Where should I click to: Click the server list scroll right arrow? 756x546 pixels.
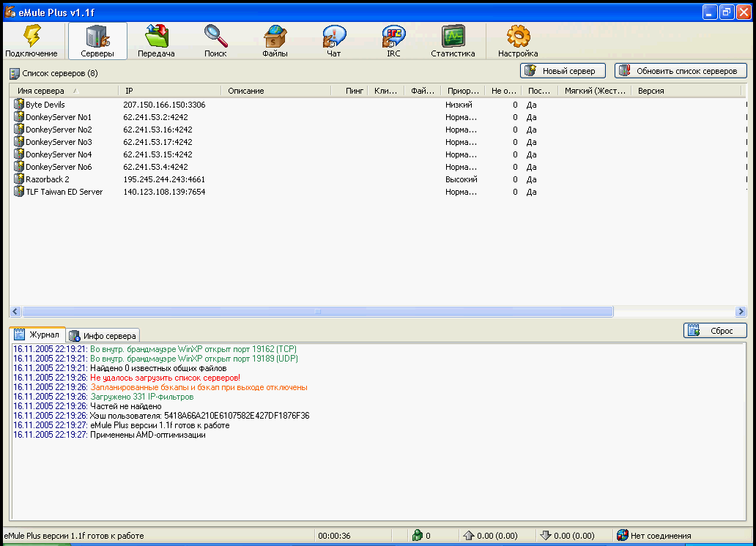pyautogui.click(x=741, y=311)
